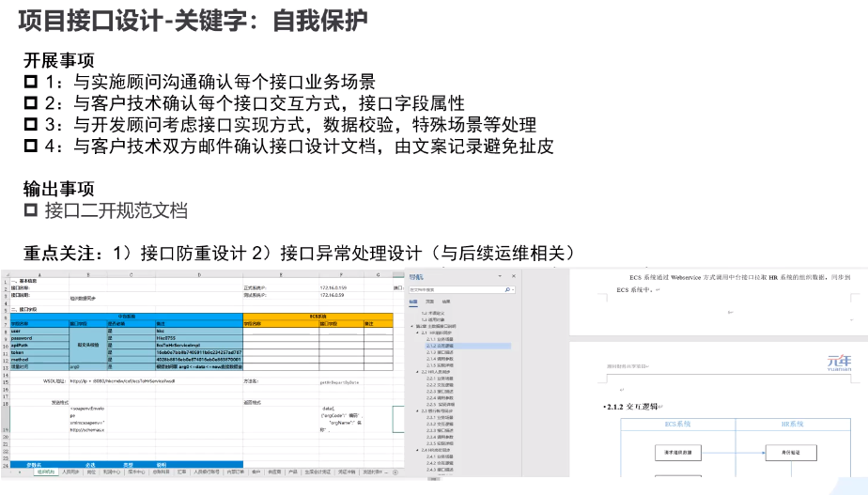The width and height of the screenshot is (868, 495).
Task: Open the 成本中心 sheet tab
Action: [x=137, y=472]
